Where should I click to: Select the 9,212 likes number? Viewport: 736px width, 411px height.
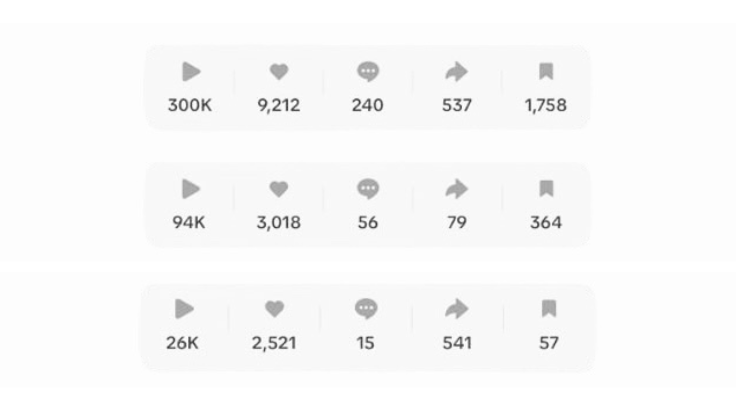[279, 105]
